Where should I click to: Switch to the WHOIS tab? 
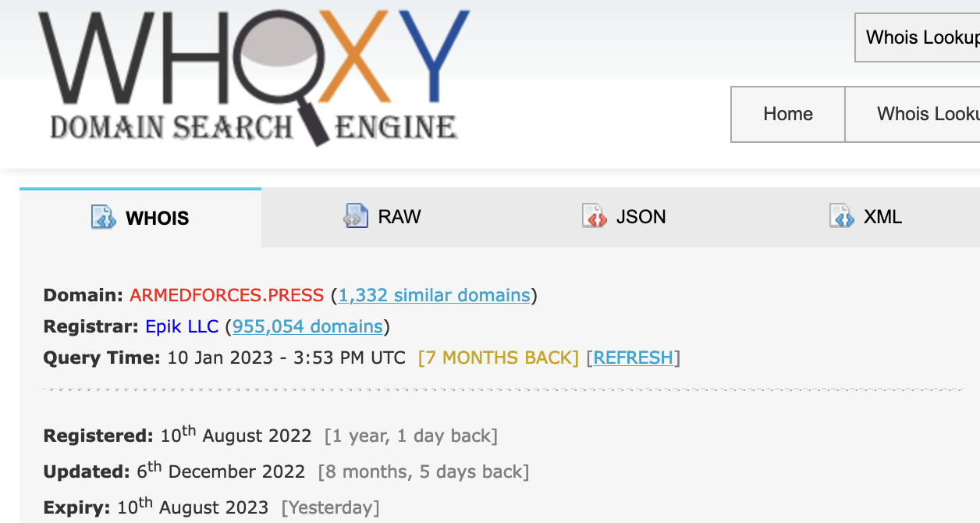(x=140, y=218)
